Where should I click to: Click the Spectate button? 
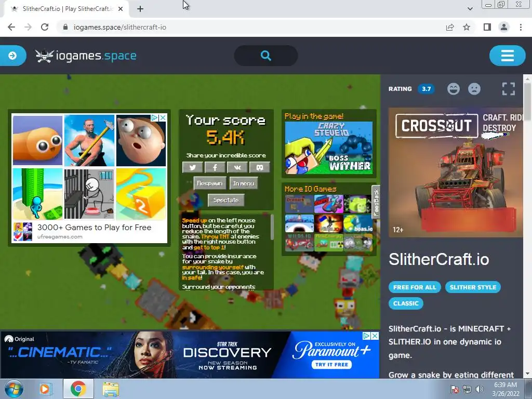tap(226, 200)
